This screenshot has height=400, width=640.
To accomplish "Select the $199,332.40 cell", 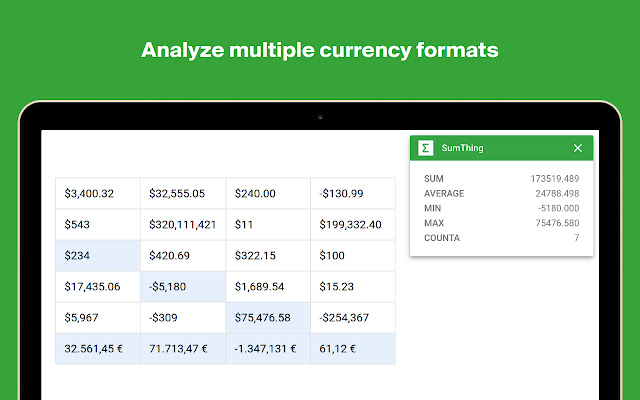I will (x=353, y=224).
